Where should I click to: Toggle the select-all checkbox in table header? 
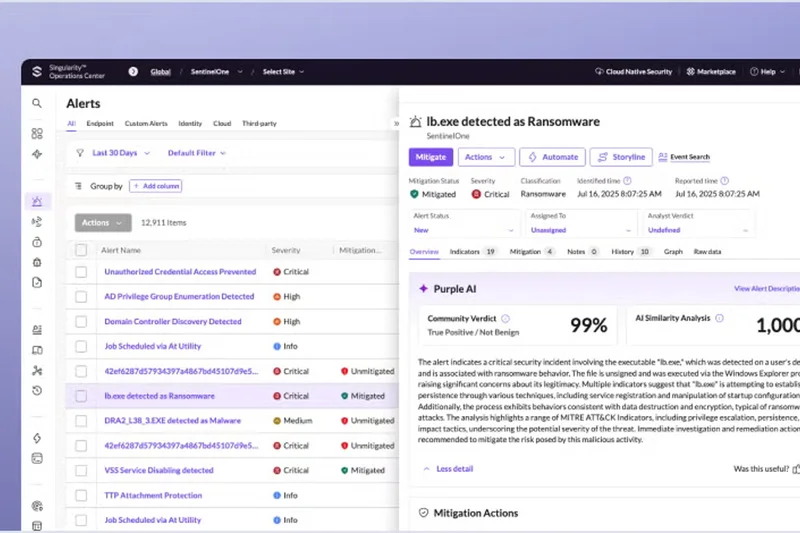pyautogui.click(x=82, y=250)
